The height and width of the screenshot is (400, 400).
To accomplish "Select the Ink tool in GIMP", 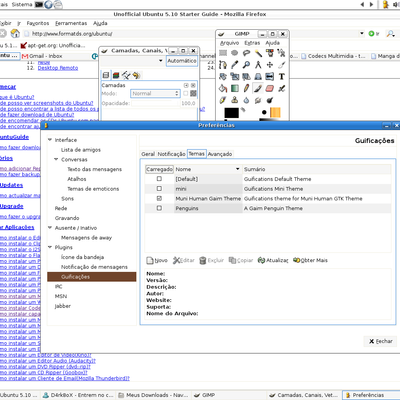I will [223, 100].
